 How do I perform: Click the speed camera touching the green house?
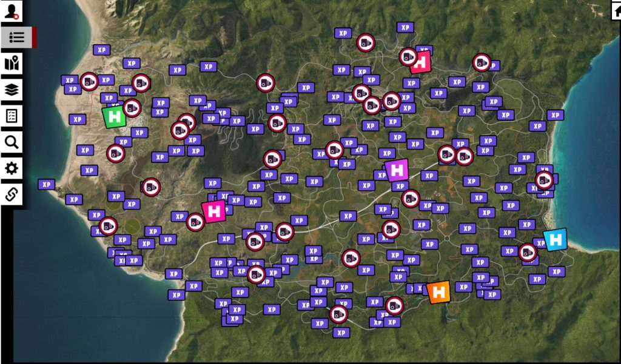click(132, 108)
